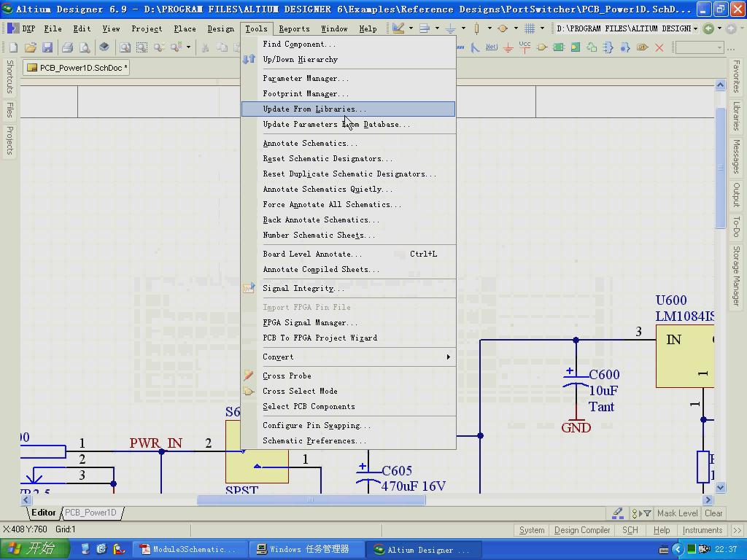
Task: Open the Instruments panel button
Action: 703,530
